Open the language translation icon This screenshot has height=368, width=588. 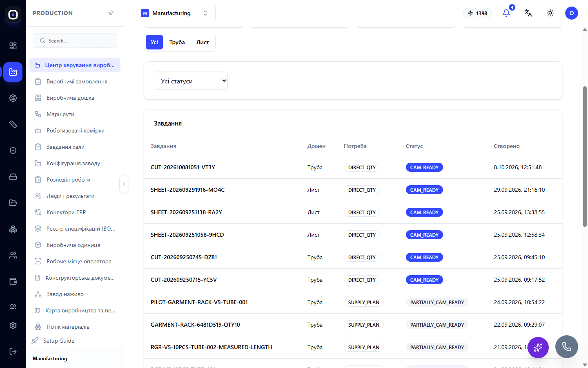(x=528, y=13)
